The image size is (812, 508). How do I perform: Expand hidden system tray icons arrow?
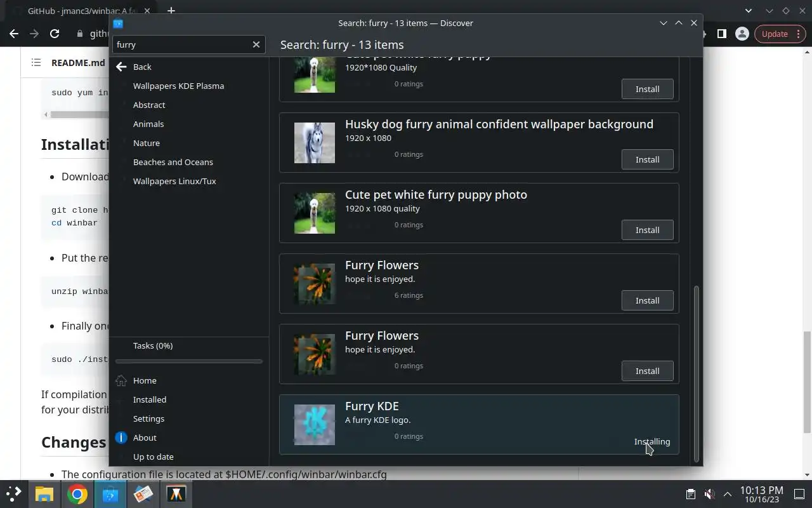click(728, 494)
